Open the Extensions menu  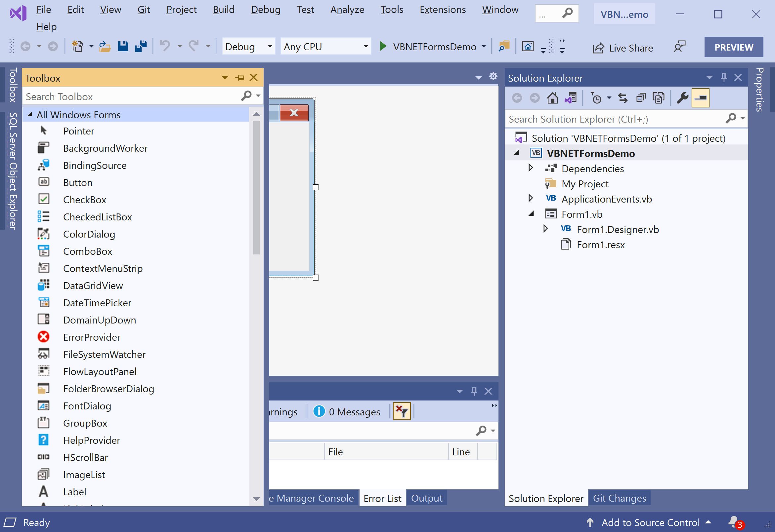point(442,10)
